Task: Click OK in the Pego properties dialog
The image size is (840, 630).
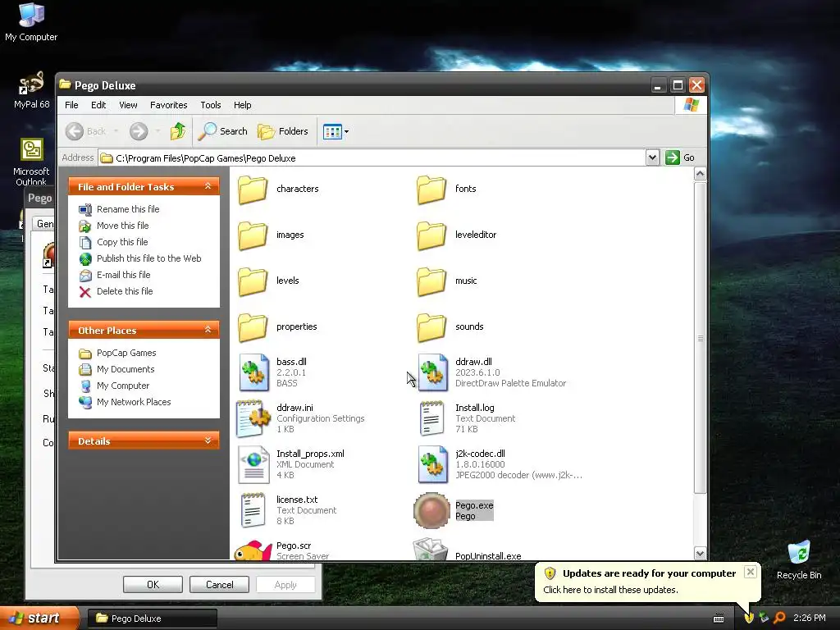Action: coord(153,584)
